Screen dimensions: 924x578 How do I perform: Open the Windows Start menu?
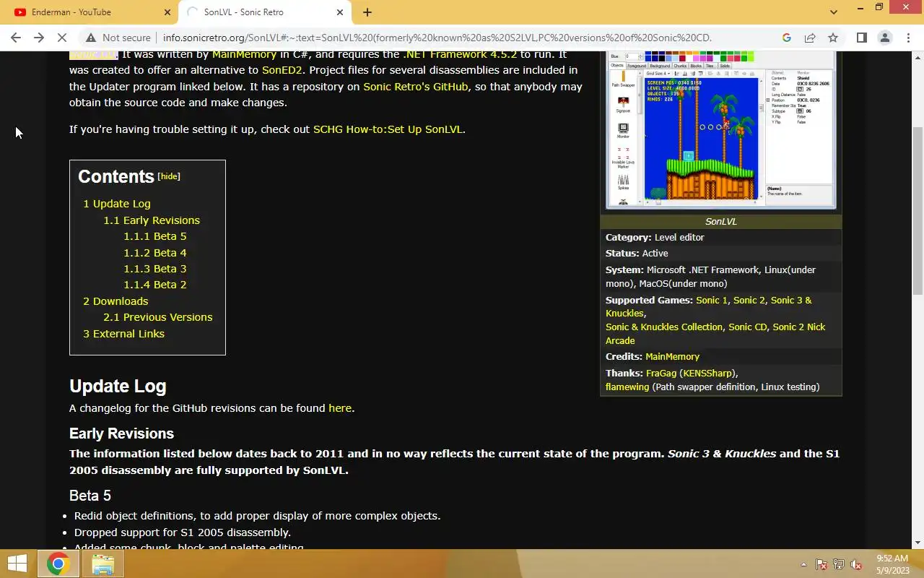17,564
